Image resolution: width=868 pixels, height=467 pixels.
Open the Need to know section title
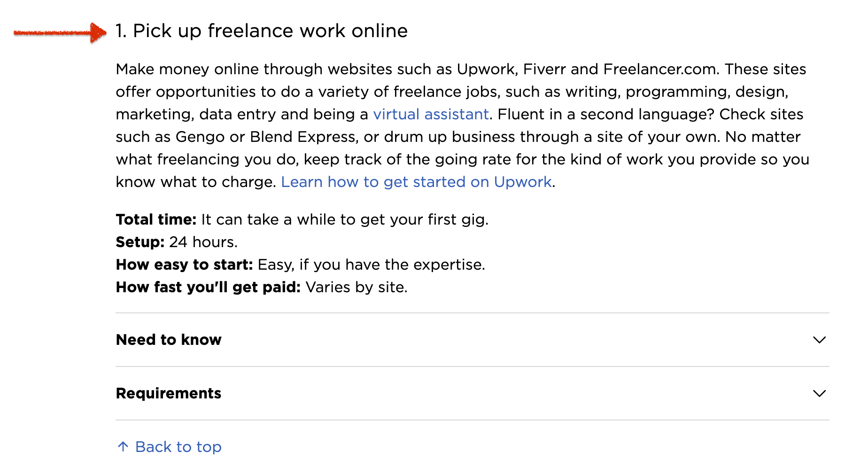point(169,340)
